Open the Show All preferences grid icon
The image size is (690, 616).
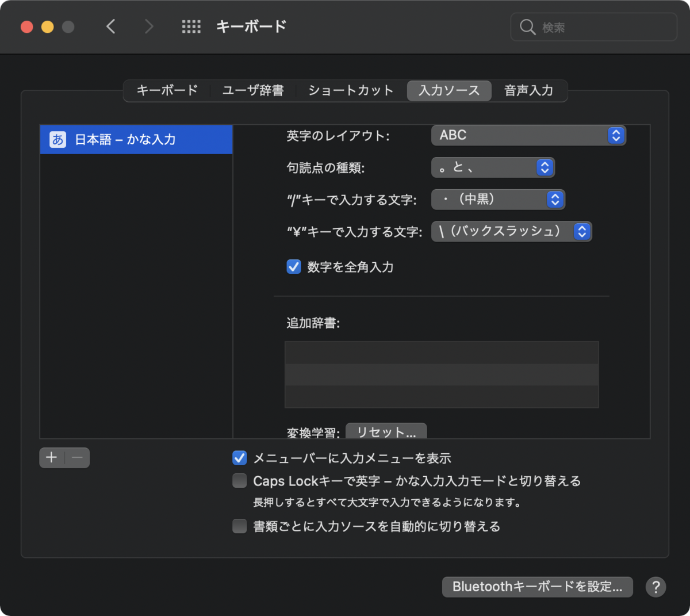click(x=191, y=26)
